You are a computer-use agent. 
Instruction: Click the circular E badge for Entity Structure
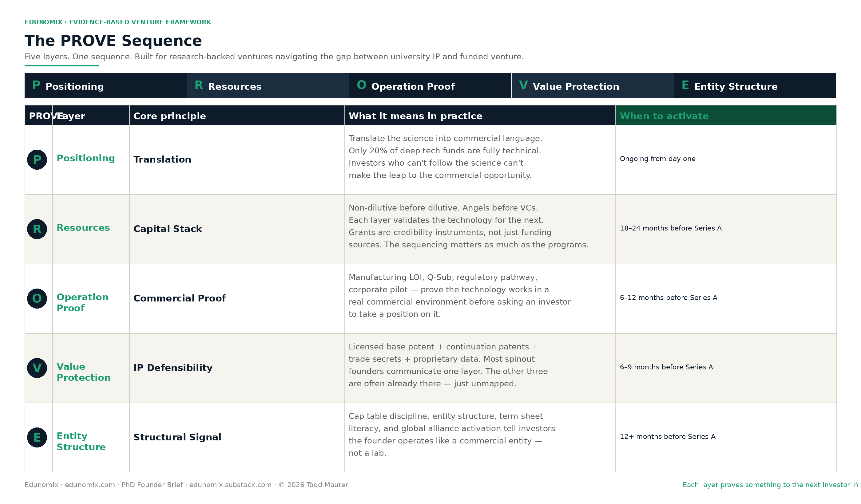[x=37, y=437]
